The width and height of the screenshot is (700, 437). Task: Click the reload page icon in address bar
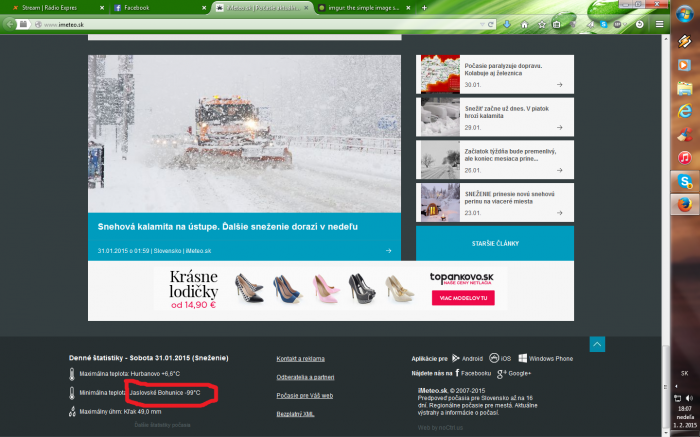coord(491,25)
